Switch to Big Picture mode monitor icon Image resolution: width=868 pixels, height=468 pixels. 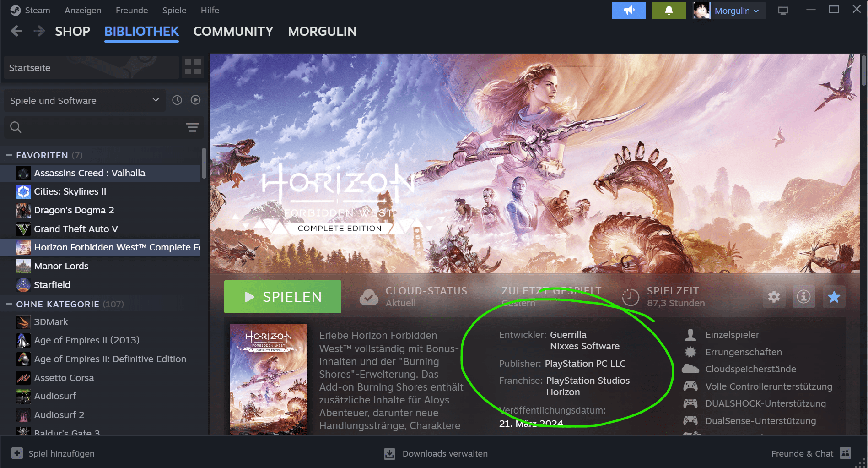click(783, 11)
